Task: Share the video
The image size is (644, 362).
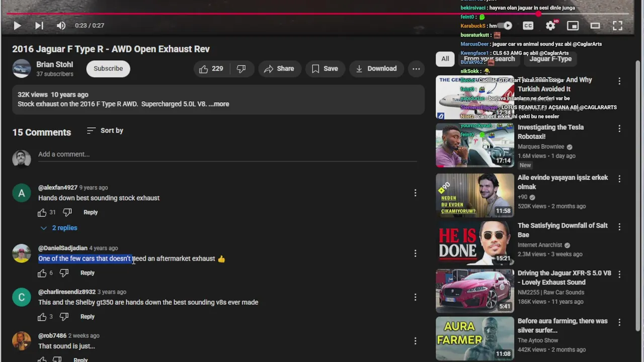Action: pyautogui.click(x=279, y=69)
